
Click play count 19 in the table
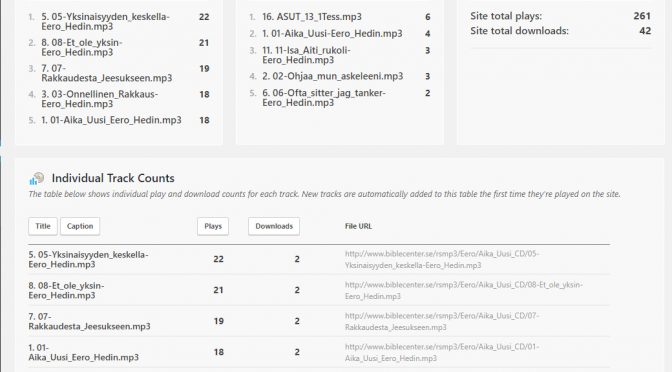(x=219, y=321)
